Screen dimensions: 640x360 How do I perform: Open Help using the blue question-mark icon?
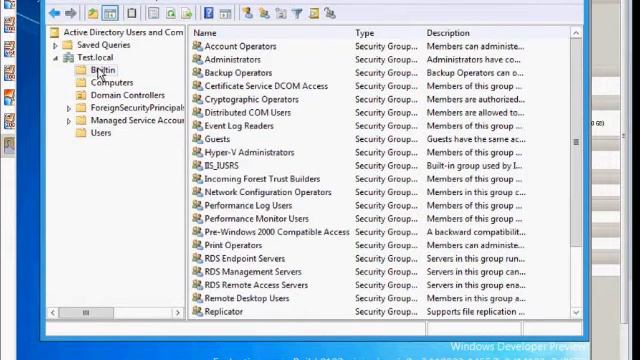click(x=209, y=13)
